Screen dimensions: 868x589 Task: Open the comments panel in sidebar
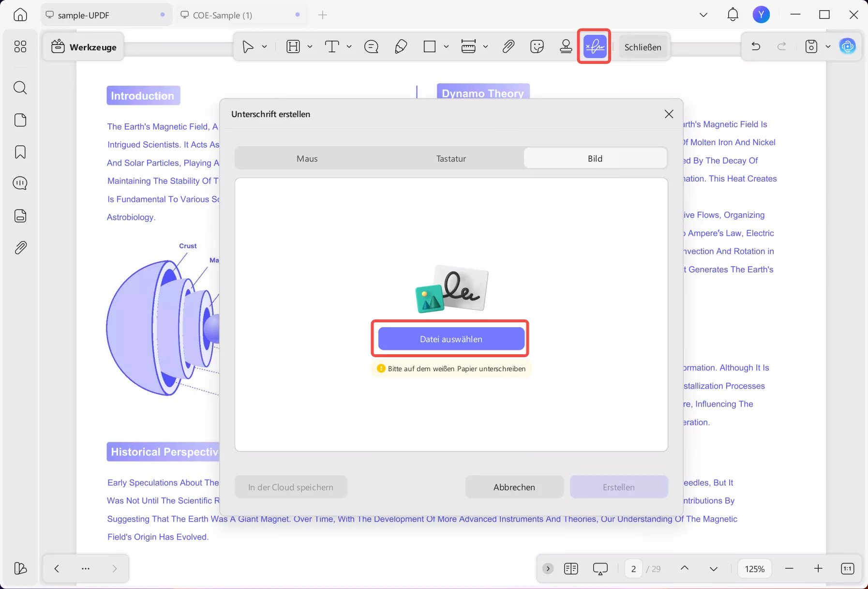click(x=20, y=183)
